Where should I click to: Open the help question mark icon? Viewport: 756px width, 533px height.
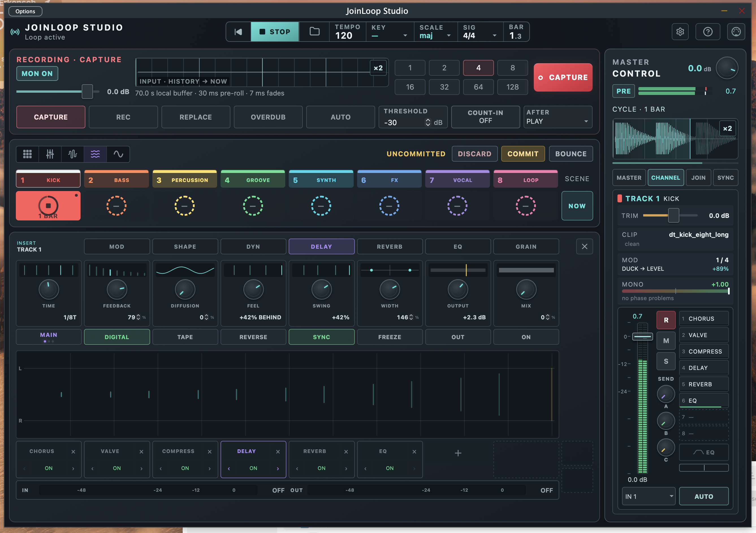tap(708, 32)
